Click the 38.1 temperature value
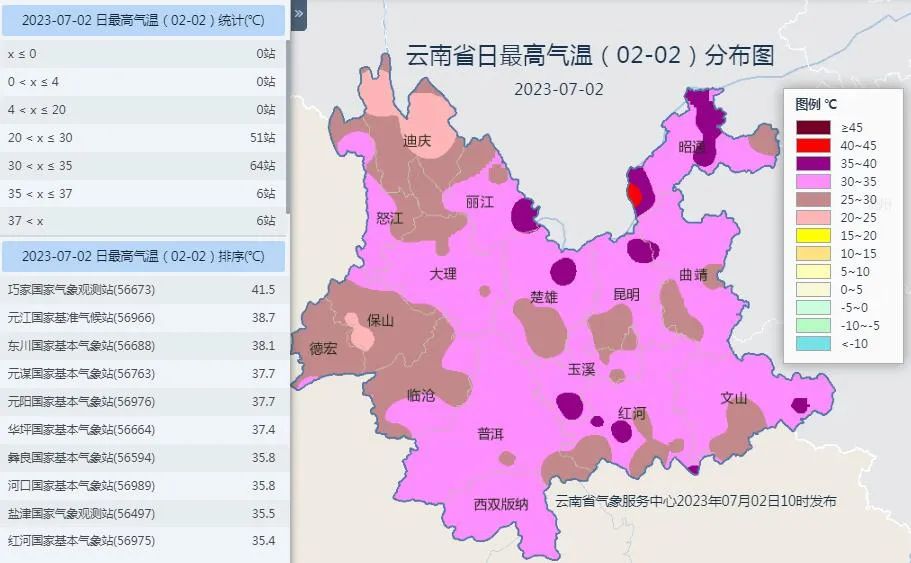The image size is (911, 563). point(263,346)
